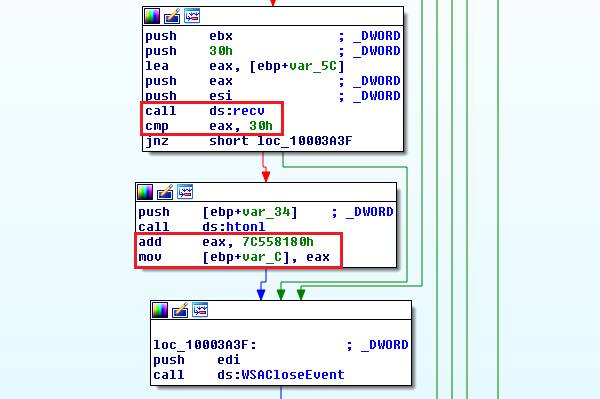Click the edit pencil icon of the recv block

[172, 16]
